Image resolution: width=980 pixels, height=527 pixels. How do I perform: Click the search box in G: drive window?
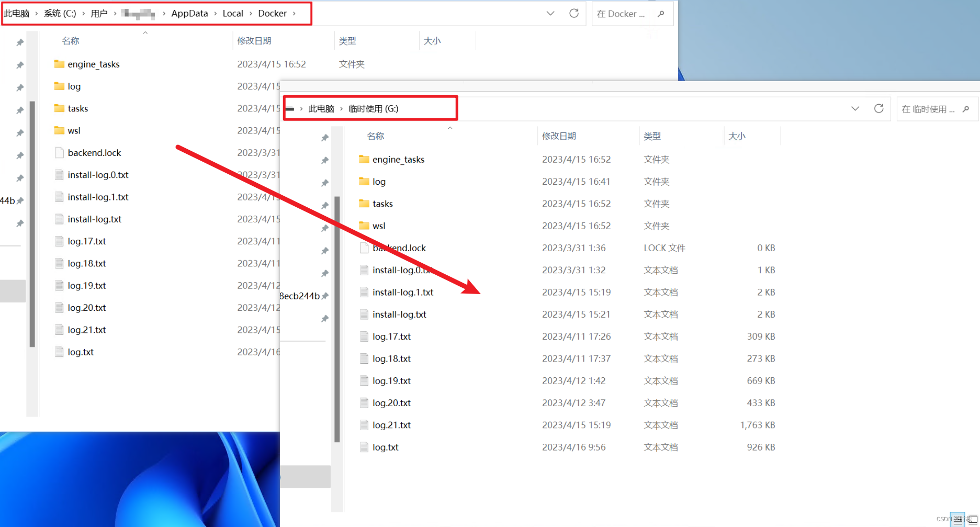[x=937, y=109]
